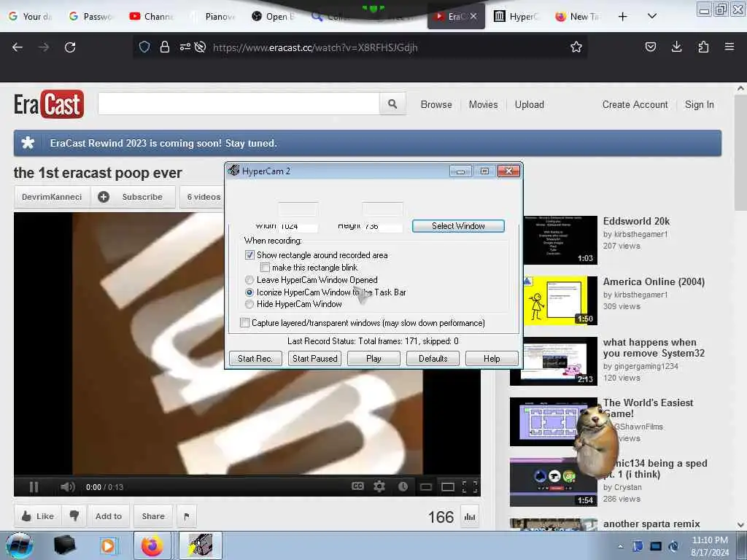Open the Movies menu on EraCast

click(x=483, y=104)
